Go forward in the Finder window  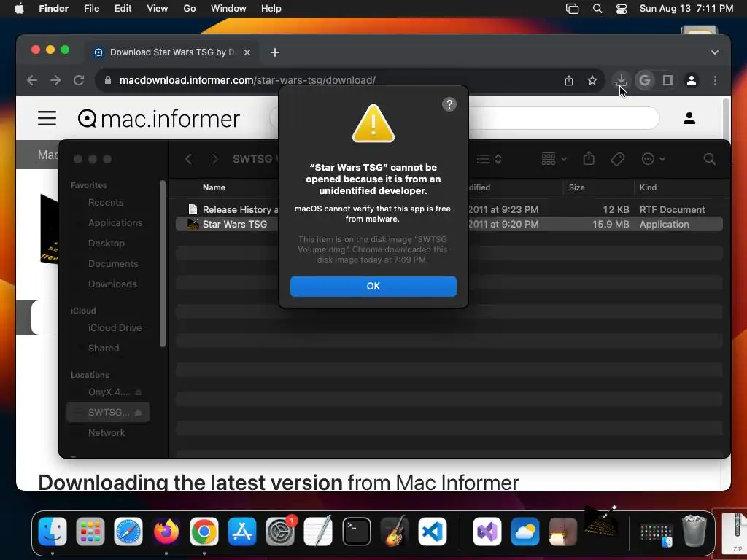tap(215, 159)
